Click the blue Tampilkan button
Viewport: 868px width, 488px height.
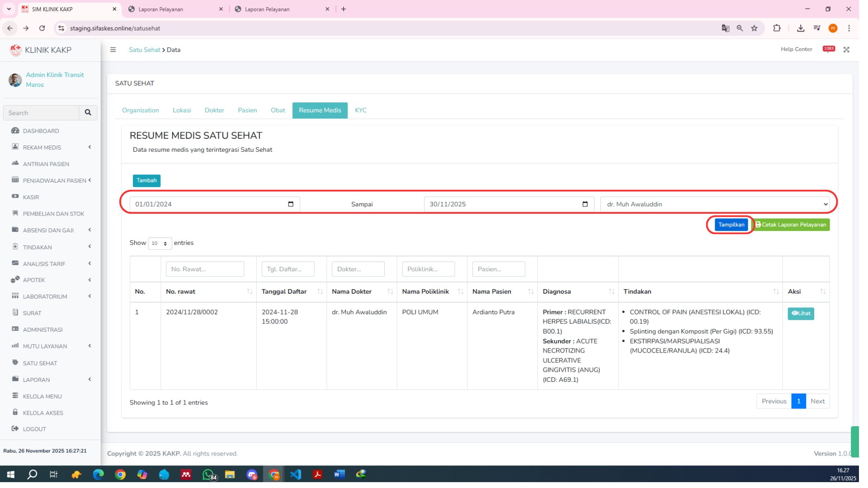(x=731, y=225)
